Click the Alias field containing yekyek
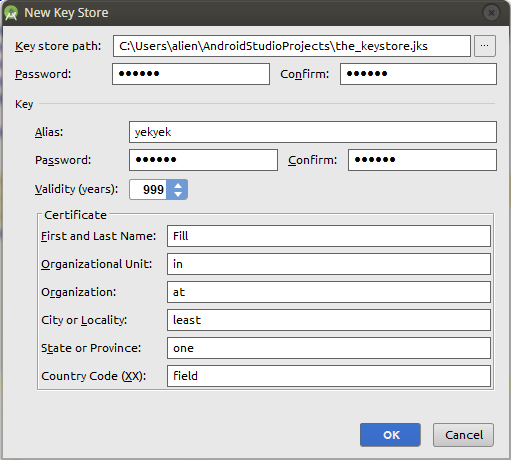Image resolution: width=511 pixels, height=460 pixels. [313, 132]
